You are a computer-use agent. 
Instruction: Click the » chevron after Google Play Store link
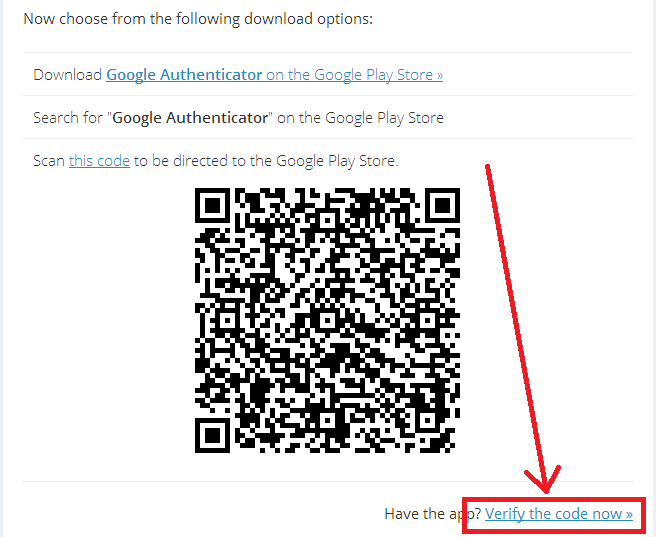click(x=439, y=76)
